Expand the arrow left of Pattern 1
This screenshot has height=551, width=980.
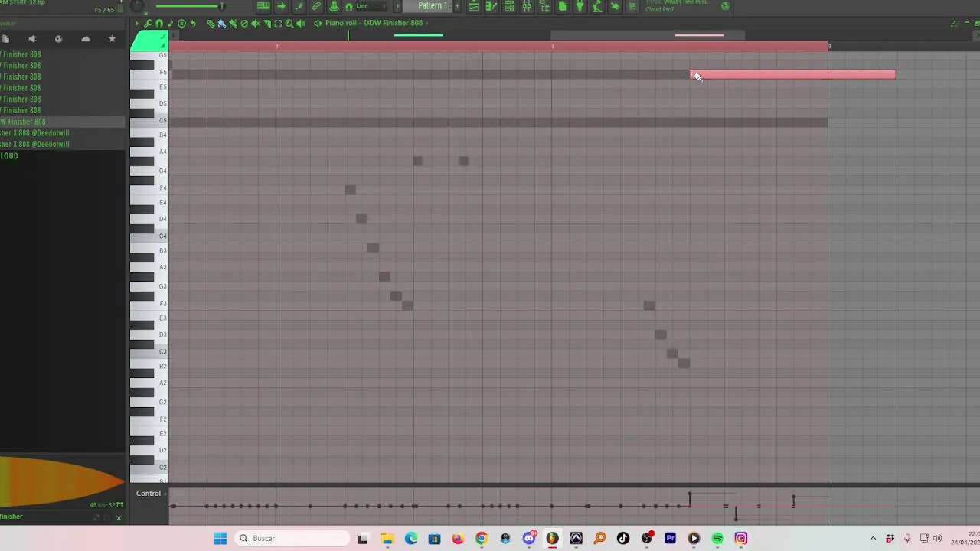[x=398, y=6]
